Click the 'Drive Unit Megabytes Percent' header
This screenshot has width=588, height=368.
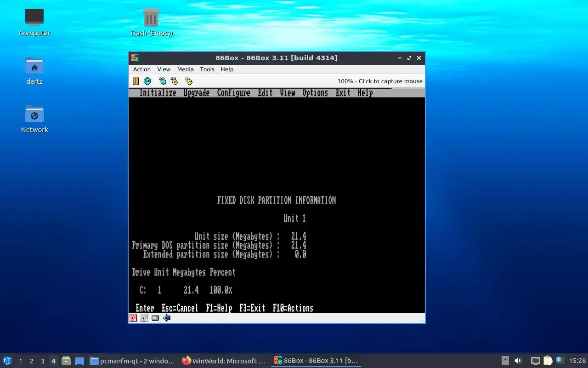coord(184,272)
